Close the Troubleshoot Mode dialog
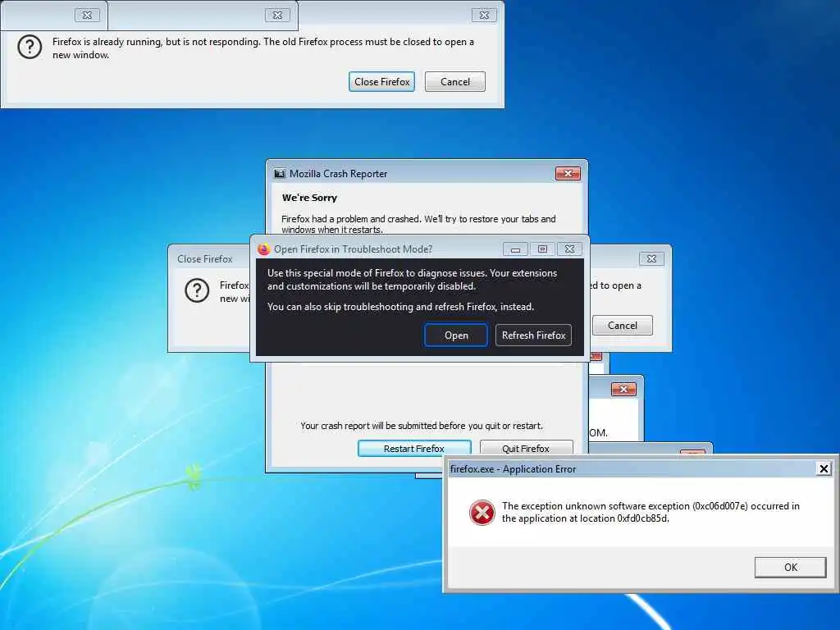 [569, 249]
